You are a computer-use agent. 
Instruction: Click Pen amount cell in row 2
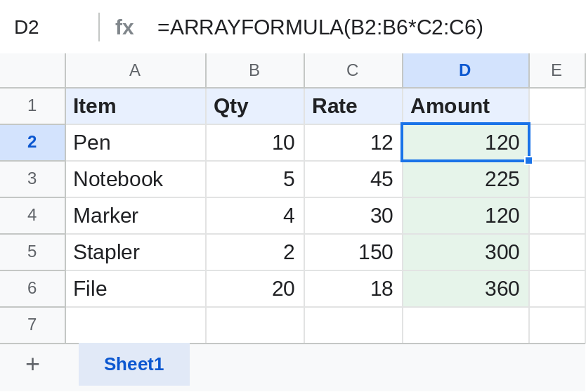pyautogui.click(x=466, y=143)
